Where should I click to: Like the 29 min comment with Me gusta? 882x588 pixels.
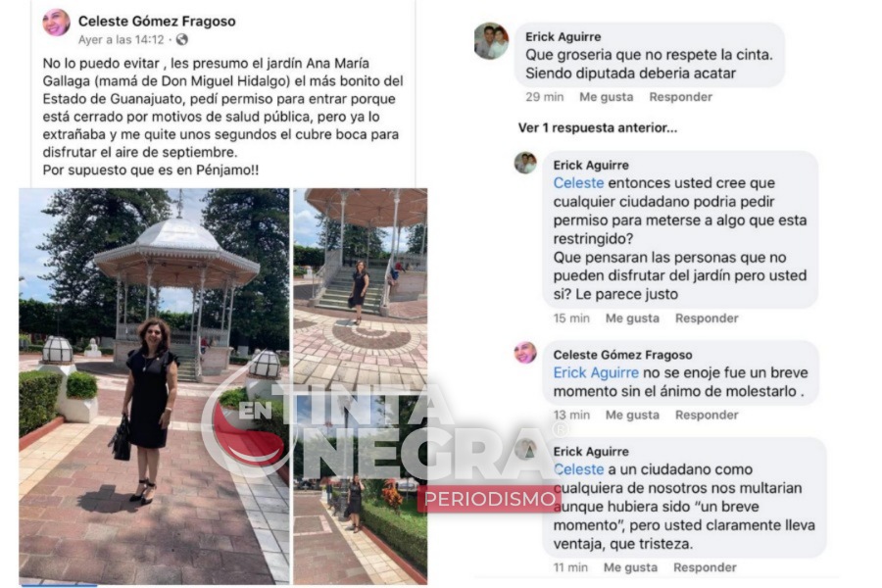pyautogui.click(x=606, y=97)
